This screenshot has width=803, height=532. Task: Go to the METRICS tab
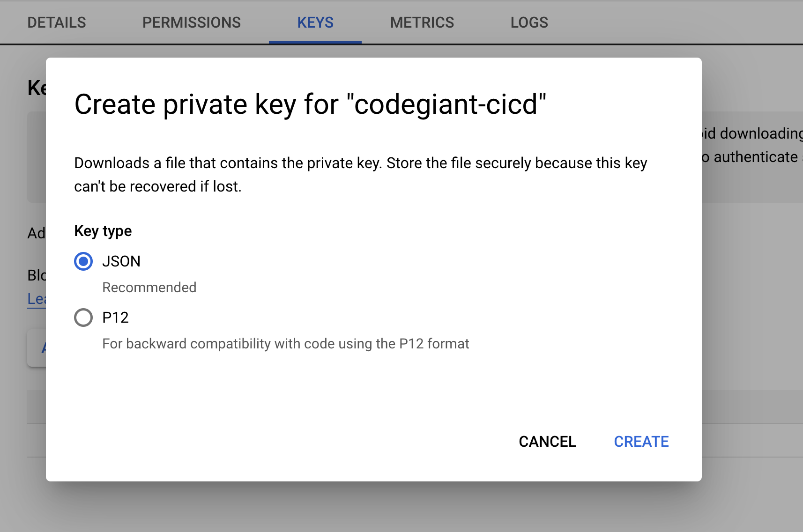pos(422,22)
